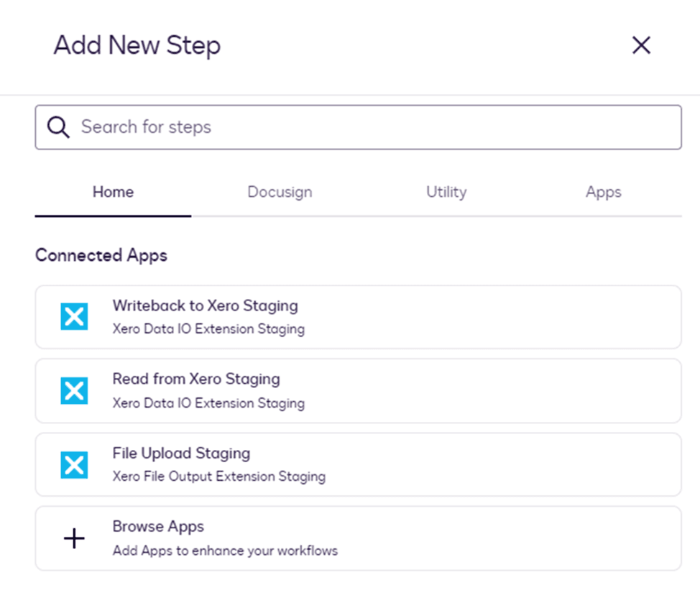Viewport: 700px width, 598px height.
Task: Click Xero Data IO subtitle under Writeback step
Action: [208, 329]
